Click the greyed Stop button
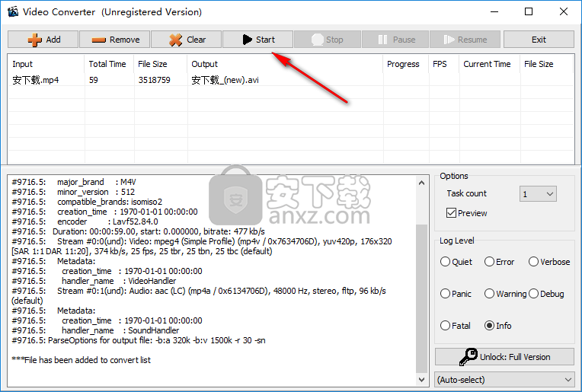The height and width of the screenshot is (392, 582). (328, 40)
